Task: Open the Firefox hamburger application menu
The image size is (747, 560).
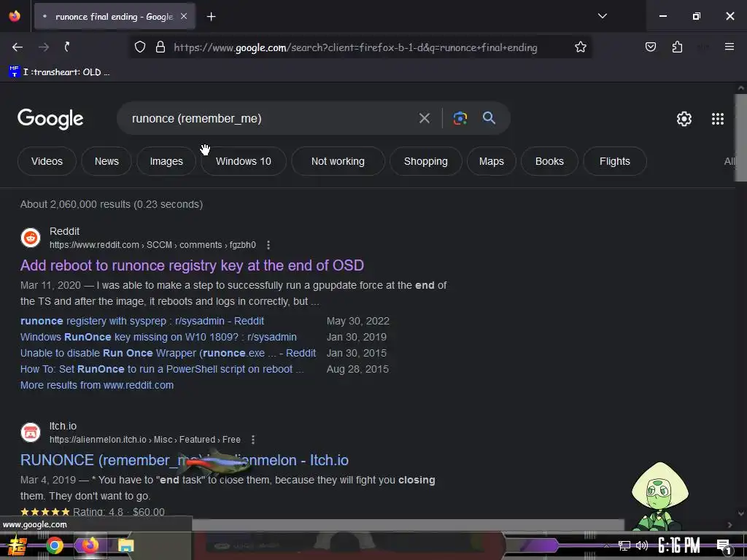Action: tap(729, 47)
